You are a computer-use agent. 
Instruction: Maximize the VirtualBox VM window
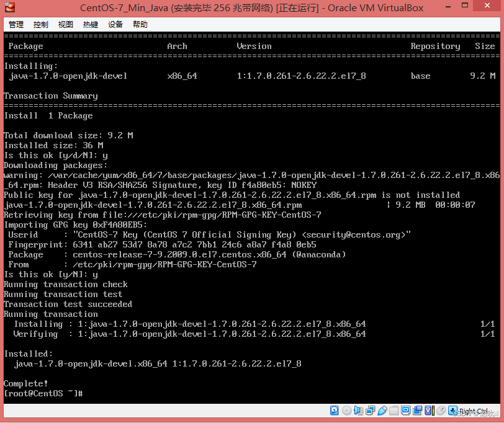[465, 6]
